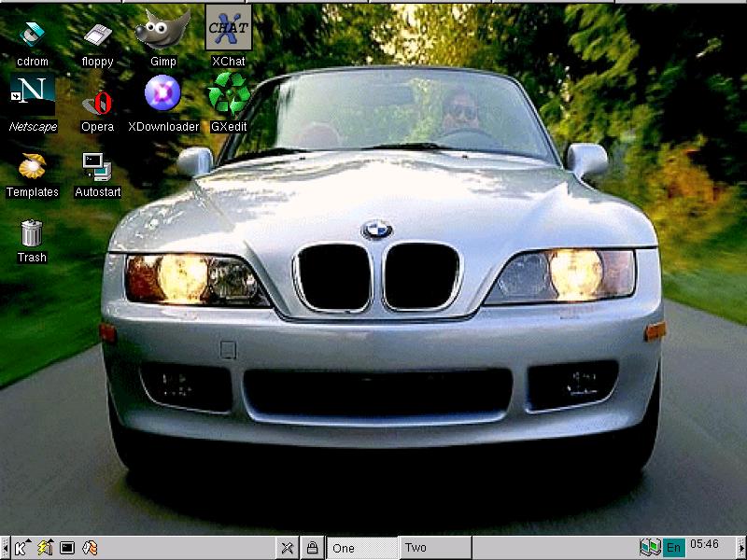Click the window list icon in panel
The image size is (747, 560).
pyautogui.click(x=45, y=548)
